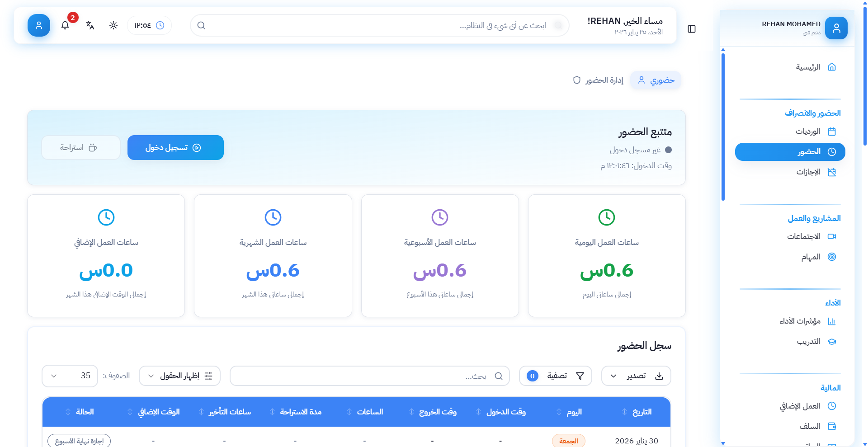The image size is (868, 447).
Task: Click the notifications bell icon
Action: tap(65, 25)
